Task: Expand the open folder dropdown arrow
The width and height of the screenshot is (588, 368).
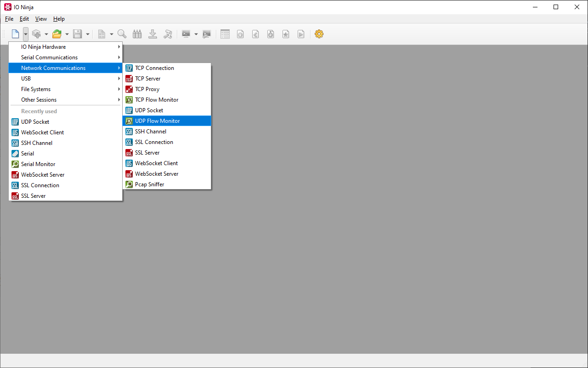Action: [67, 34]
